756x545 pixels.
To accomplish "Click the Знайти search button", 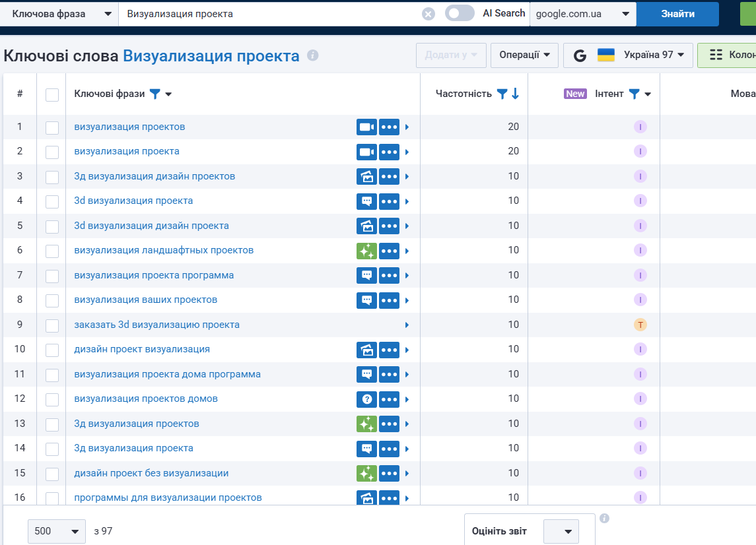I will (677, 14).
